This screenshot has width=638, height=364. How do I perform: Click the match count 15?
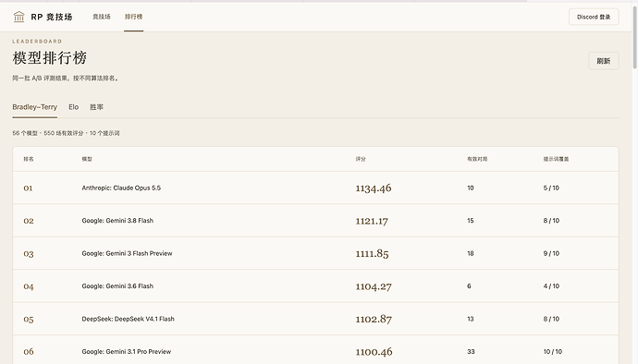(471, 221)
